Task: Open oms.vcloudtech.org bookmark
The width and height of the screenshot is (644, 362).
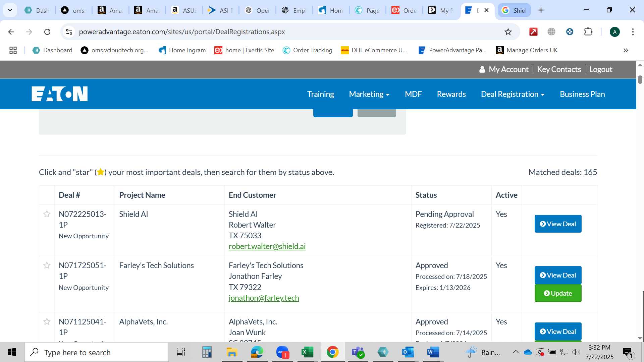Action: click(114, 50)
